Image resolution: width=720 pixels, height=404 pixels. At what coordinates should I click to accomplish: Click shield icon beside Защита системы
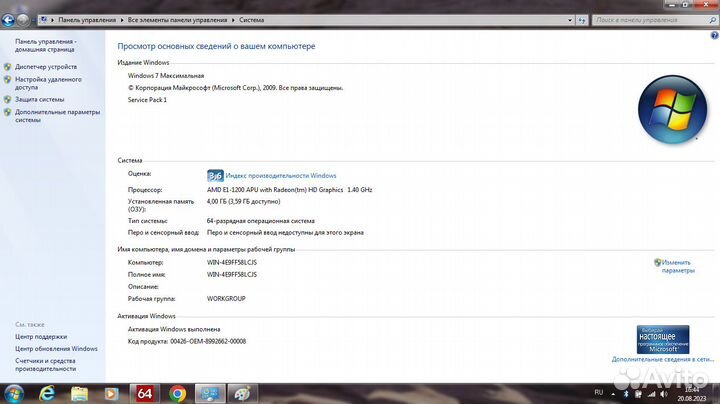[7, 99]
